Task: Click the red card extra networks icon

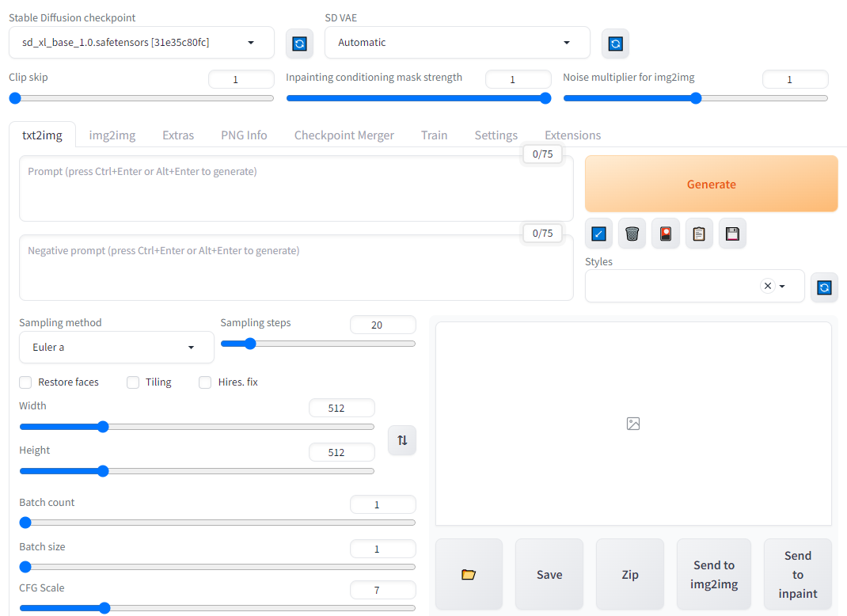Action: point(665,234)
